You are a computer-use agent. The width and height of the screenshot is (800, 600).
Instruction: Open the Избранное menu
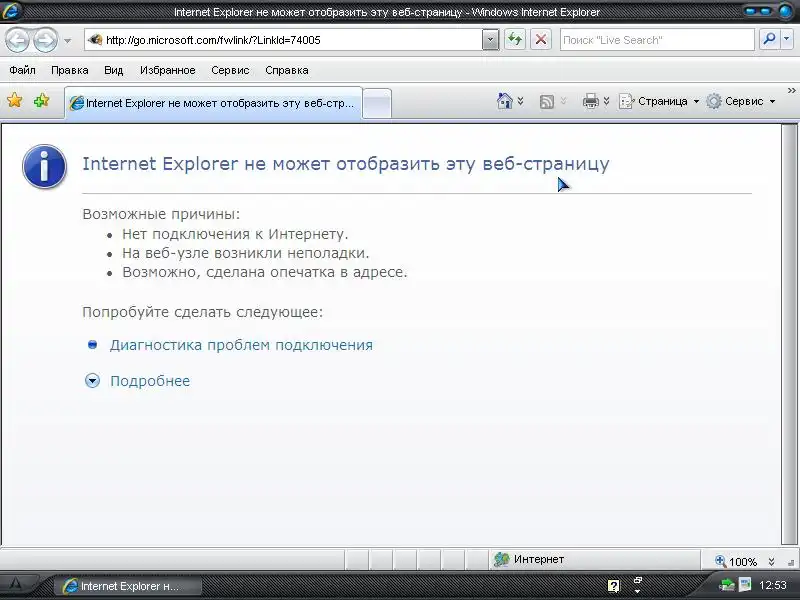point(168,70)
